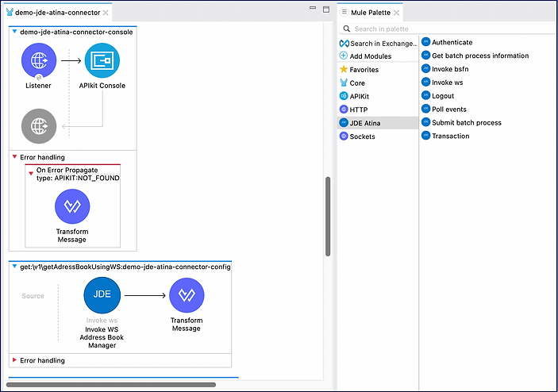Click the Transaction operation icon
Screen dimensions: 558x392
tap(426, 136)
